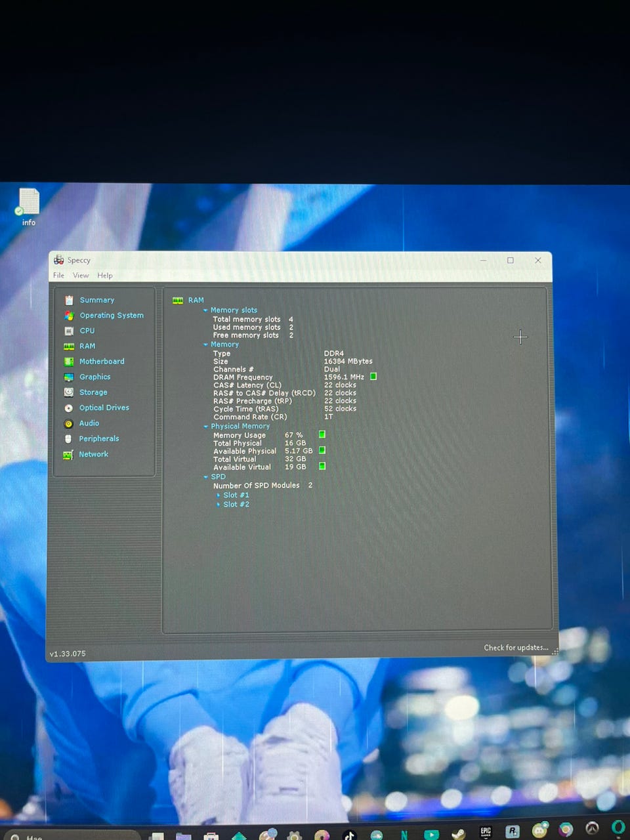Toggle the DRAM Frequency green graph indicator

373,377
